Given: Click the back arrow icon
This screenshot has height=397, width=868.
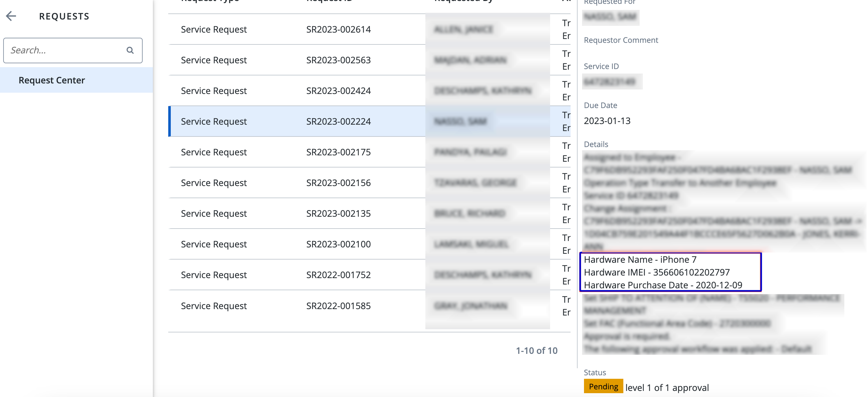Looking at the screenshot, I should [x=11, y=16].
